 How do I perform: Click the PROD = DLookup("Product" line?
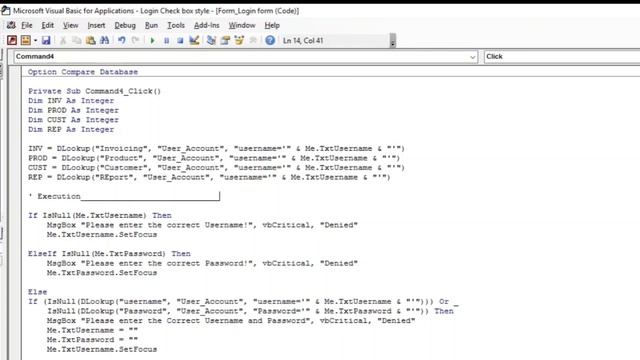click(x=214, y=158)
